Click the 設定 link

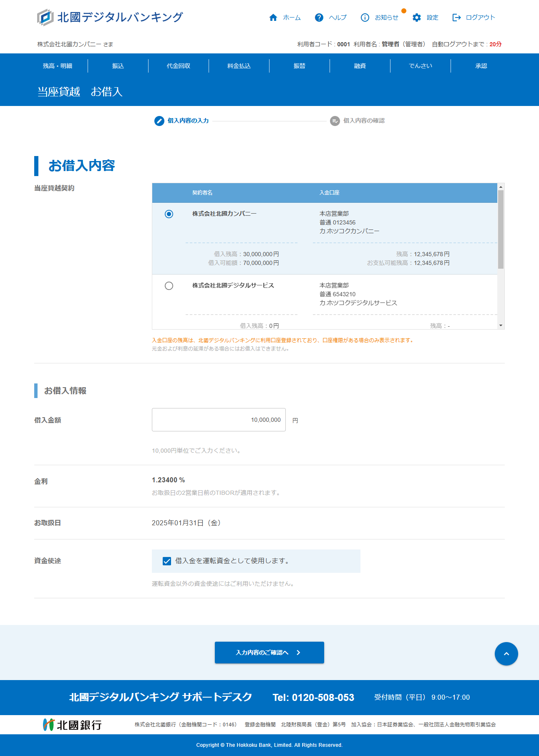(433, 18)
